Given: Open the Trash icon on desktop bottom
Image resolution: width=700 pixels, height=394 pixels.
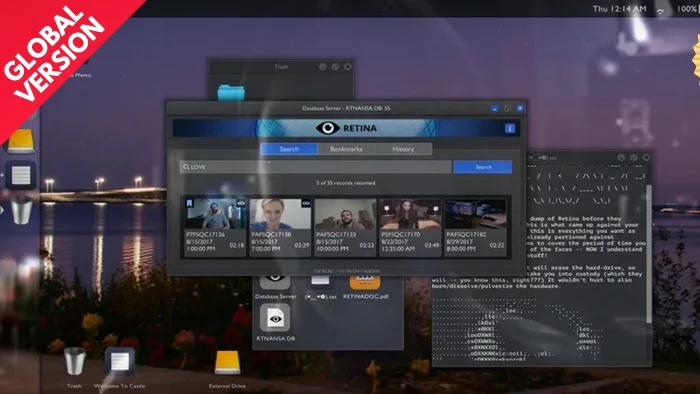Looking at the screenshot, I should coord(75,361).
